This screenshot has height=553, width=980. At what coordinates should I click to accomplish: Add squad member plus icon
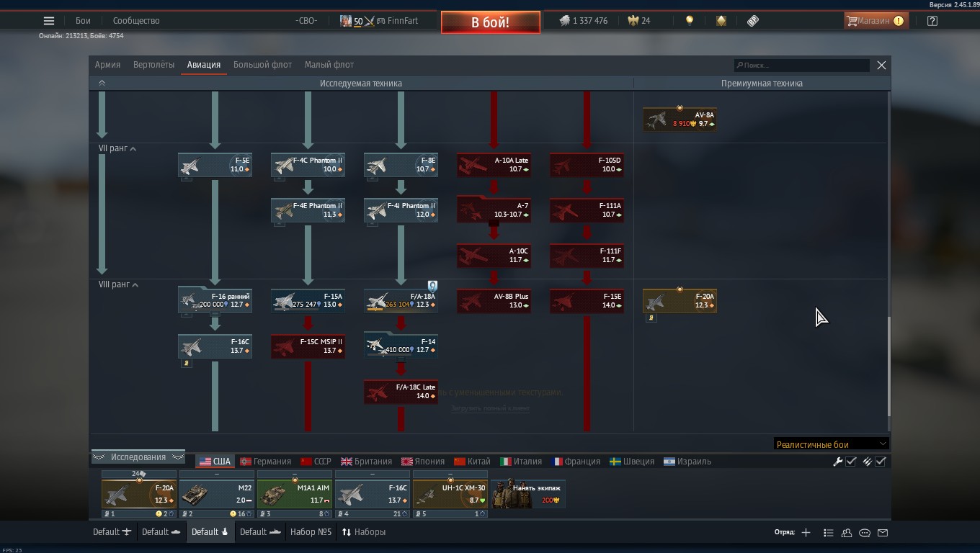pos(806,533)
